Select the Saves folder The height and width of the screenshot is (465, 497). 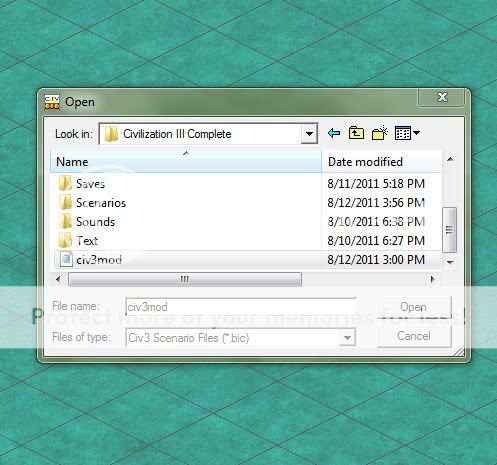[90, 184]
